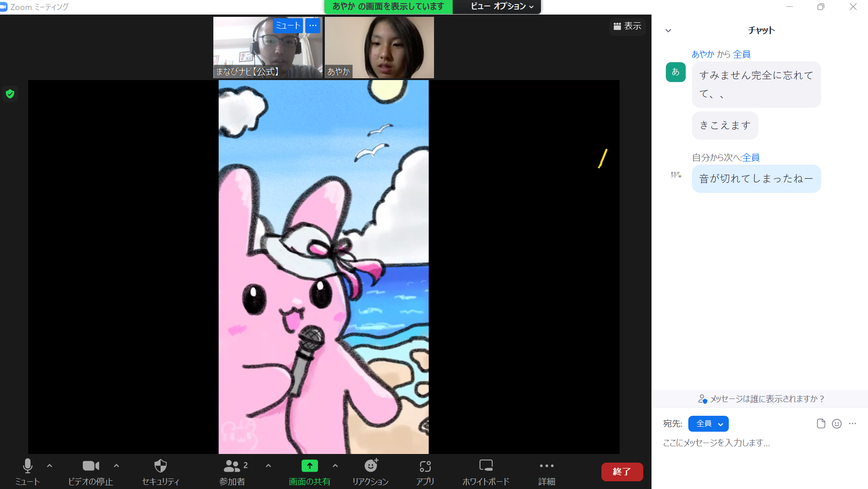Image resolution: width=868 pixels, height=489 pixels.
Task: Select the まなびナビ【公式】 video thumbnail
Action: 268,47
